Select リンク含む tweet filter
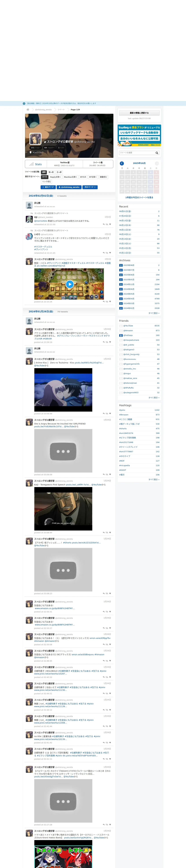The width and height of the screenshot is (186, 868). tap(47, 182)
